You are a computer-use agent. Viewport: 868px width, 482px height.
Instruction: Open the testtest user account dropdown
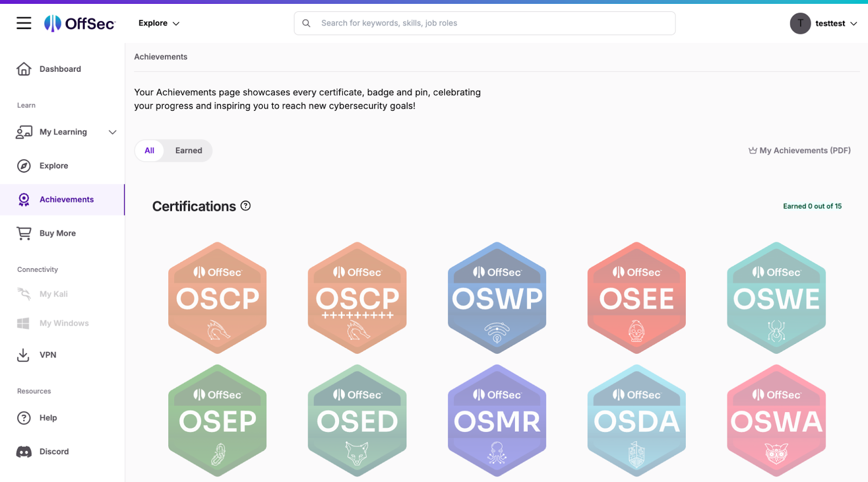pyautogui.click(x=823, y=23)
